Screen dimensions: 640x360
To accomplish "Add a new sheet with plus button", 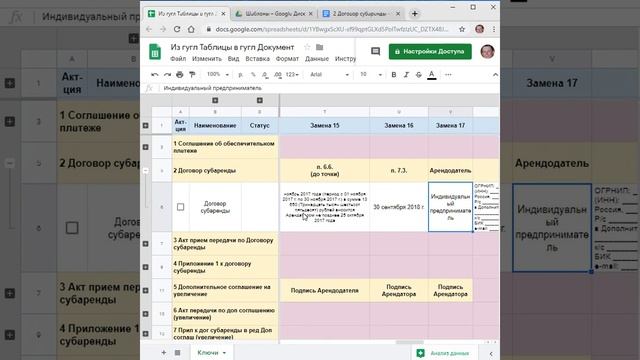I will 163,353.
